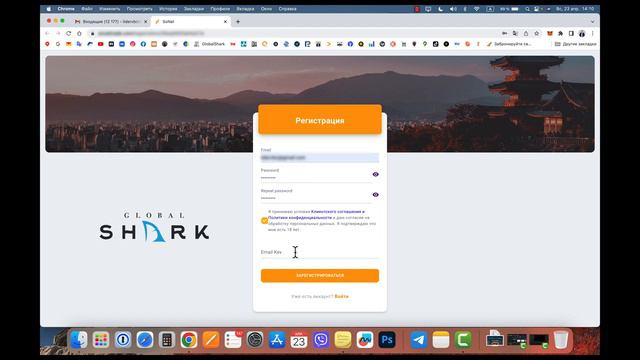Open volume control in menu bar

click(453, 9)
